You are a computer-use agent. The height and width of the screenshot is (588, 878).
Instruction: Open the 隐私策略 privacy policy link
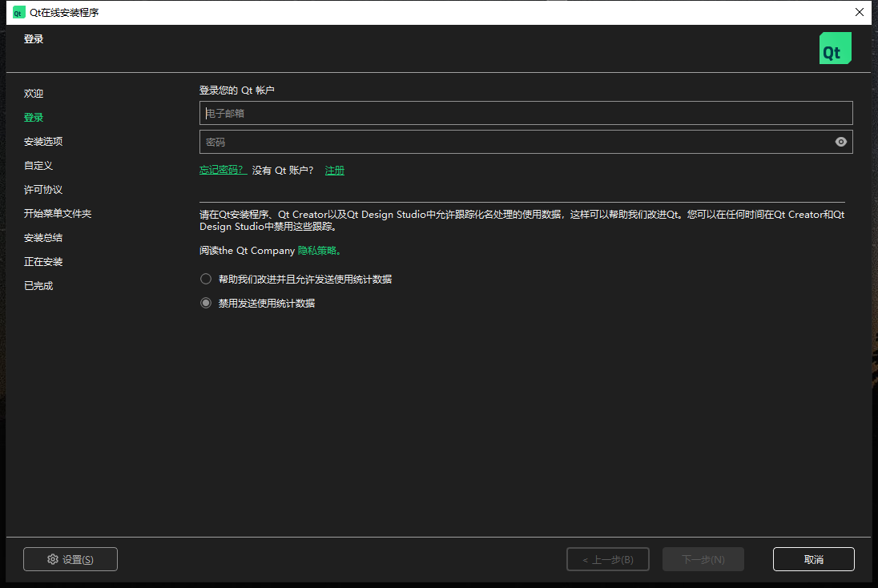pyautogui.click(x=319, y=250)
